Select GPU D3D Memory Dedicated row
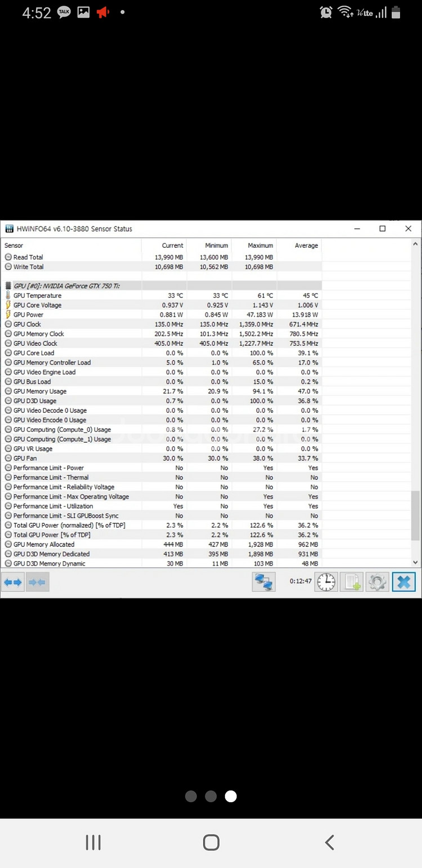This screenshot has height=868, width=422. coord(161,554)
